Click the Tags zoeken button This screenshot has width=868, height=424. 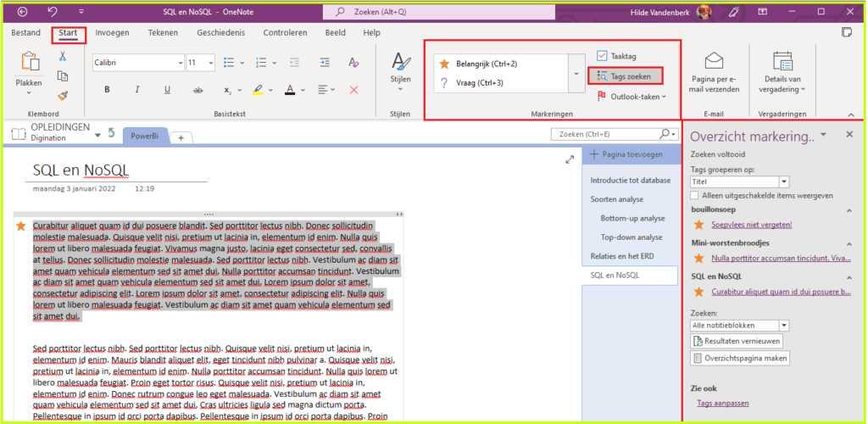[x=625, y=75]
